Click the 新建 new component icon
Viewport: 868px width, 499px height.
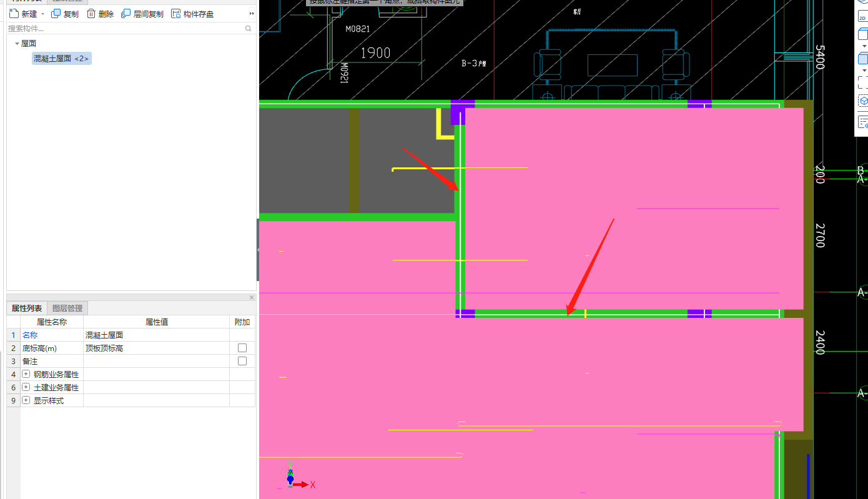tap(14, 14)
